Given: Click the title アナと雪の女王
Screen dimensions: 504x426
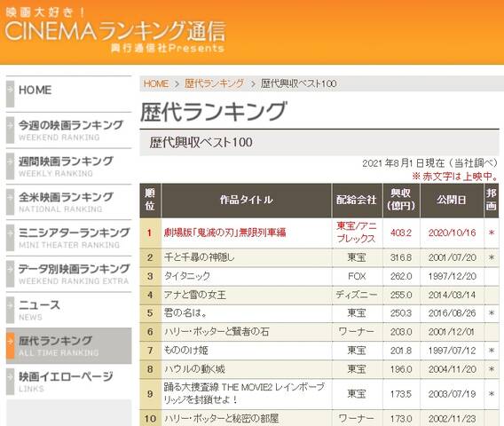Looking at the screenshot, I should [195, 295].
